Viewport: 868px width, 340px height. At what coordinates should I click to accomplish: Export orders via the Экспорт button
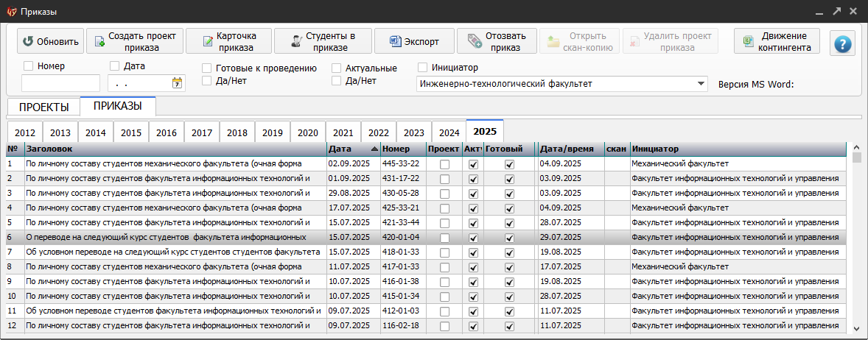point(413,42)
